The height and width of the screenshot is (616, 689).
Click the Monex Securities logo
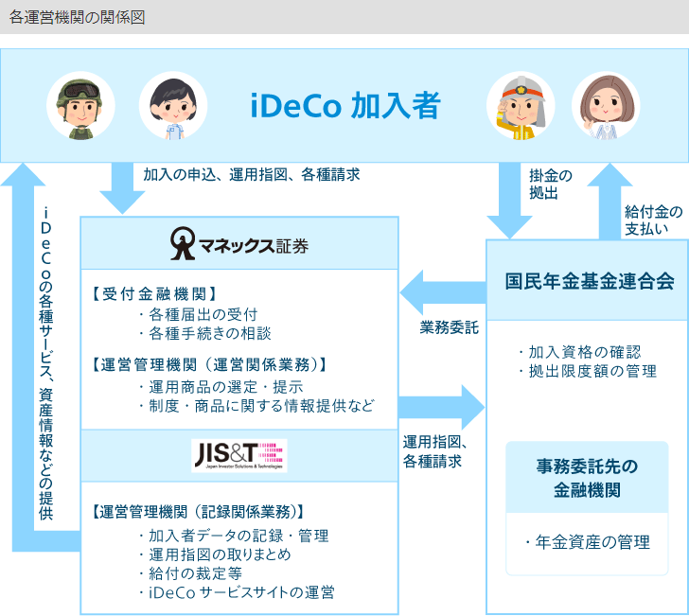coord(239,244)
